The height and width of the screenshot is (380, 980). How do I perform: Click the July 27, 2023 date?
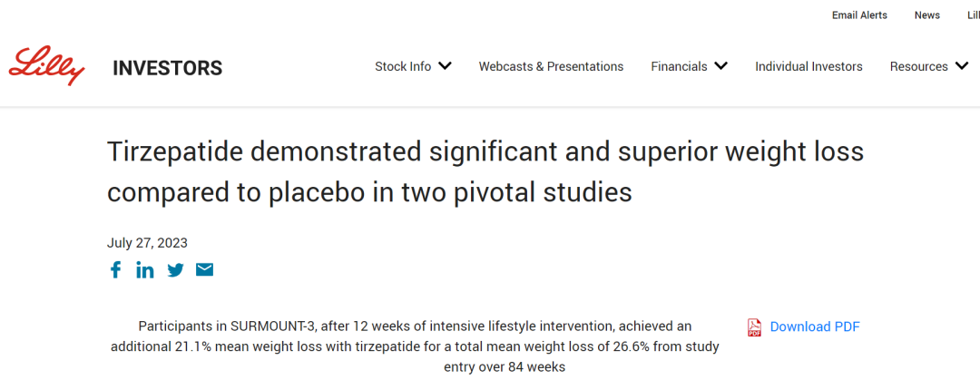[x=147, y=242]
